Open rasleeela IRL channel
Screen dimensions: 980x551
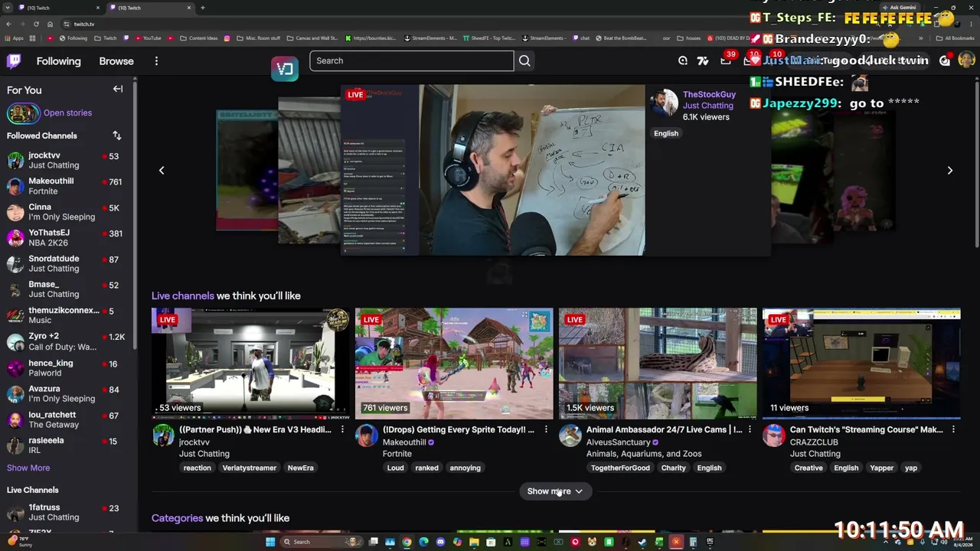(x=67, y=445)
